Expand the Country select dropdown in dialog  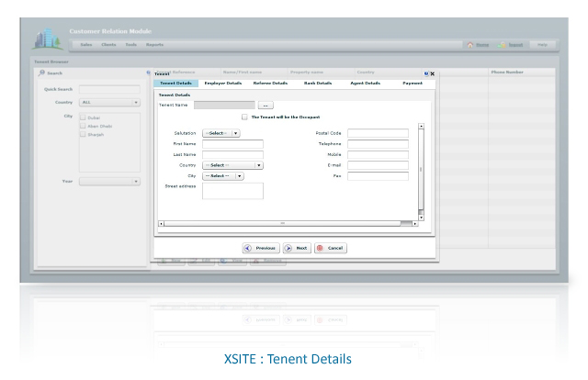[232, 165]
